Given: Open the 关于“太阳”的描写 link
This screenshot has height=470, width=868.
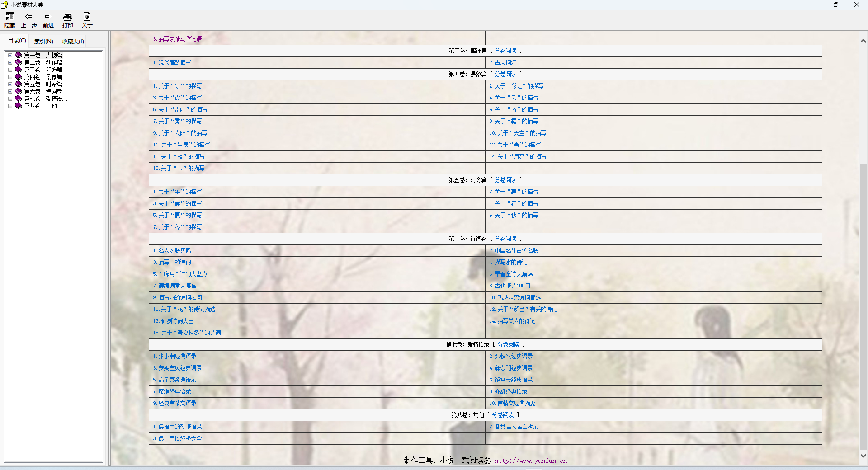Looking at the screenshot, I should pos(183,133).
